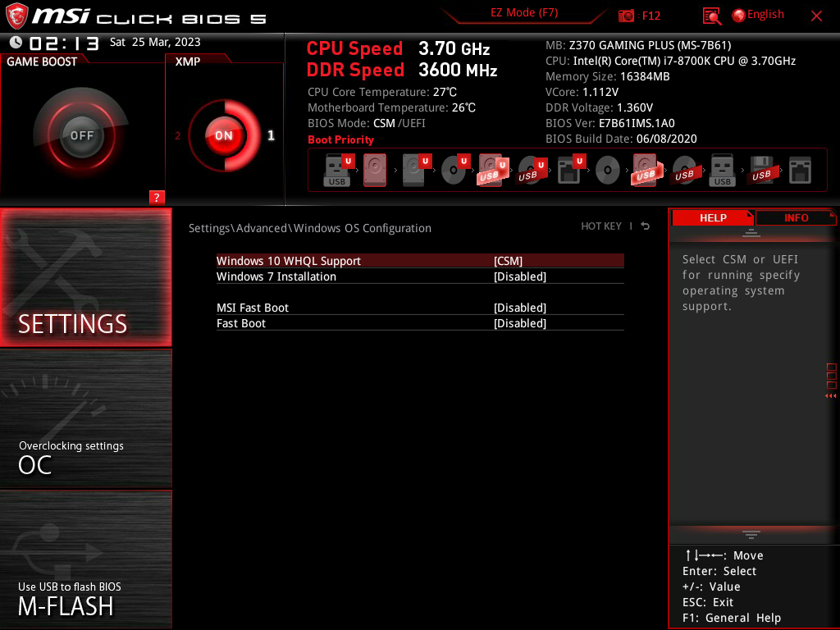Click the triple-arrow side panel collapse icon
The width and height of the screenshot is (840, 630).
click(830, 396)
